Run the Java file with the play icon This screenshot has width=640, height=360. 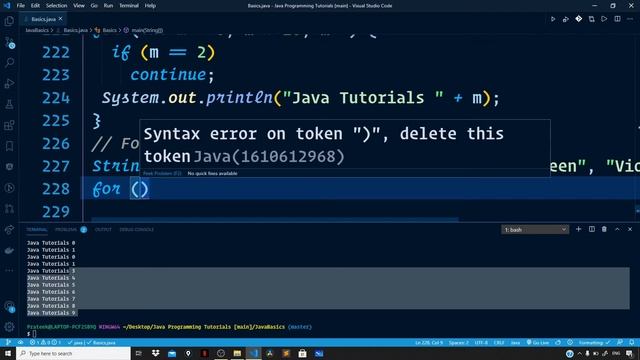(553, 19)
